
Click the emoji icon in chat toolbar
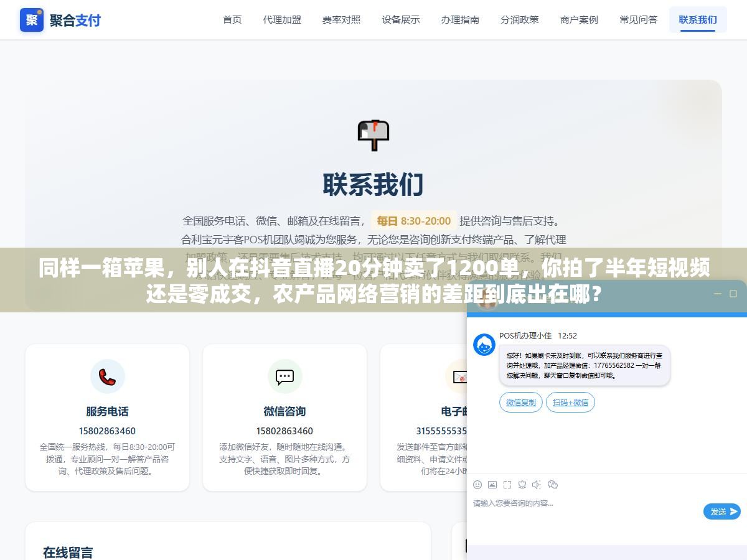(x=477, y=485)
